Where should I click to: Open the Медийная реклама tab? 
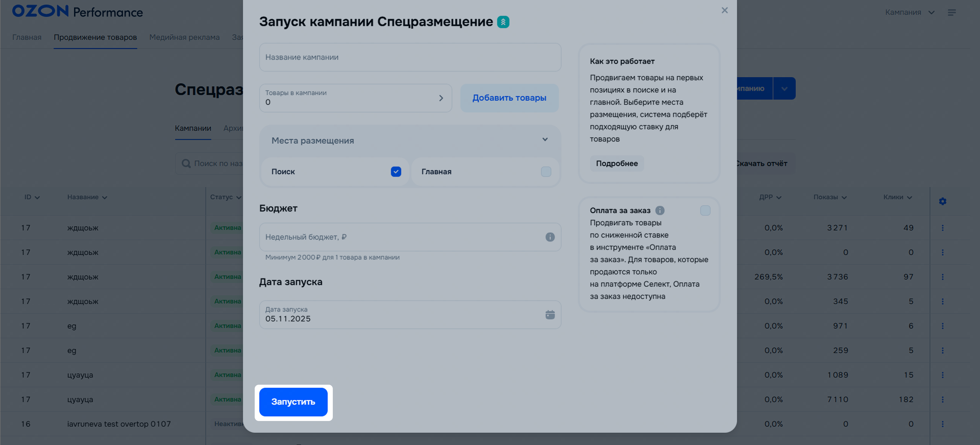(x=184, y=37)
